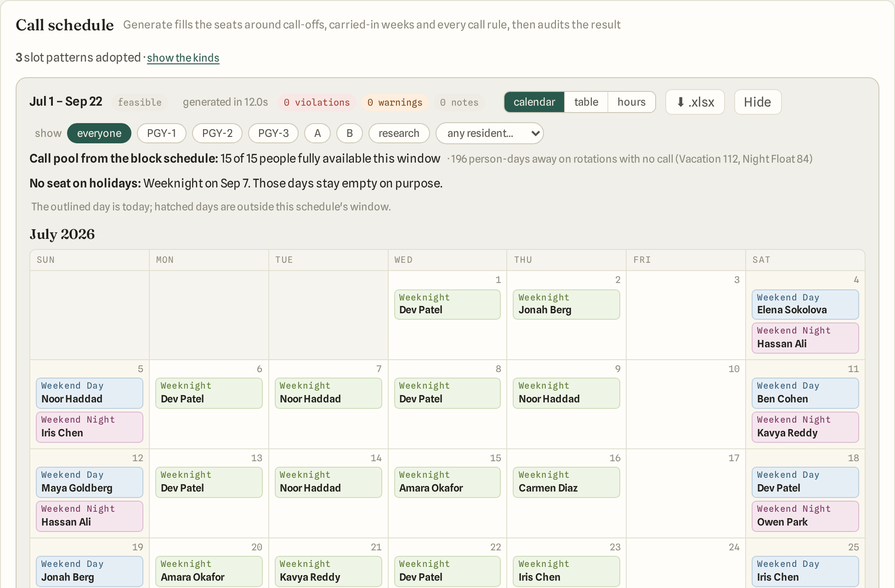895x588 pixels.
Task: Open Dev Patel's Weeknight shift on July 1
Action: click(447, 304)
